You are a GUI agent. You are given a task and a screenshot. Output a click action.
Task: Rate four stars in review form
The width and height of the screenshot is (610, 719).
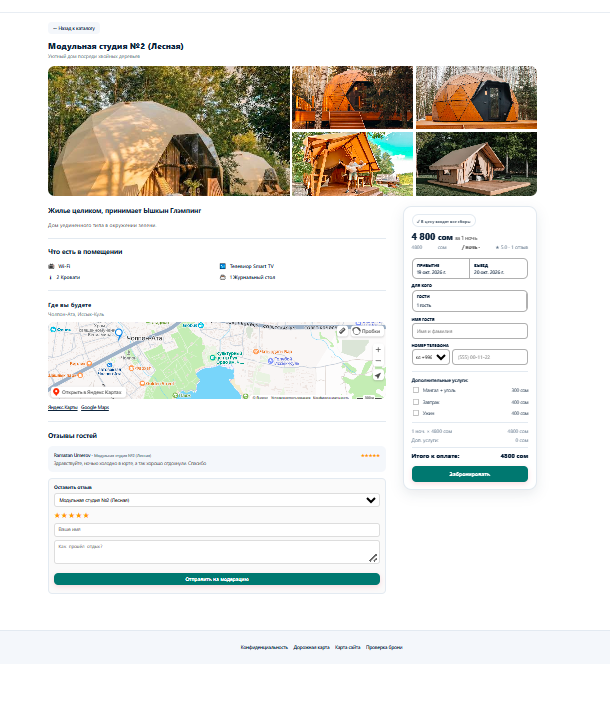(x=78, y=515)
